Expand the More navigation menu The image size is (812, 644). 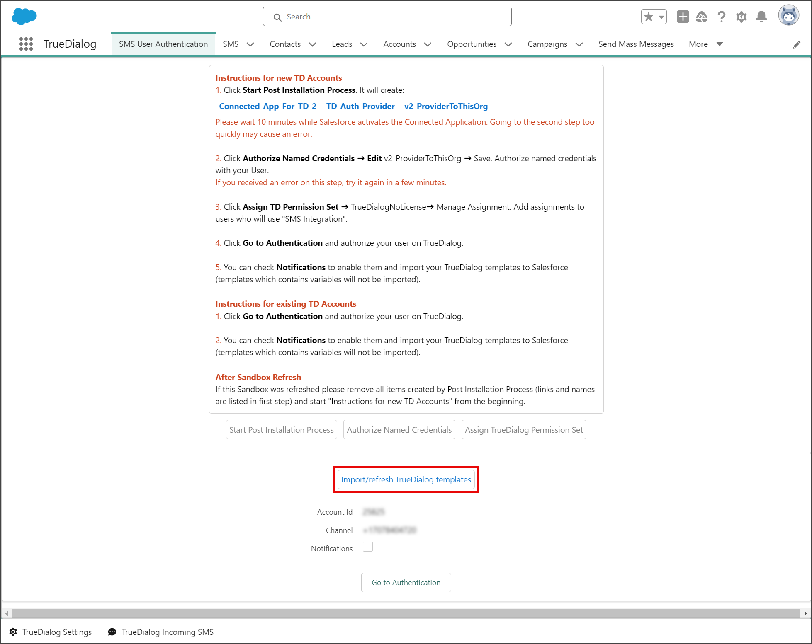pos(706,44)
